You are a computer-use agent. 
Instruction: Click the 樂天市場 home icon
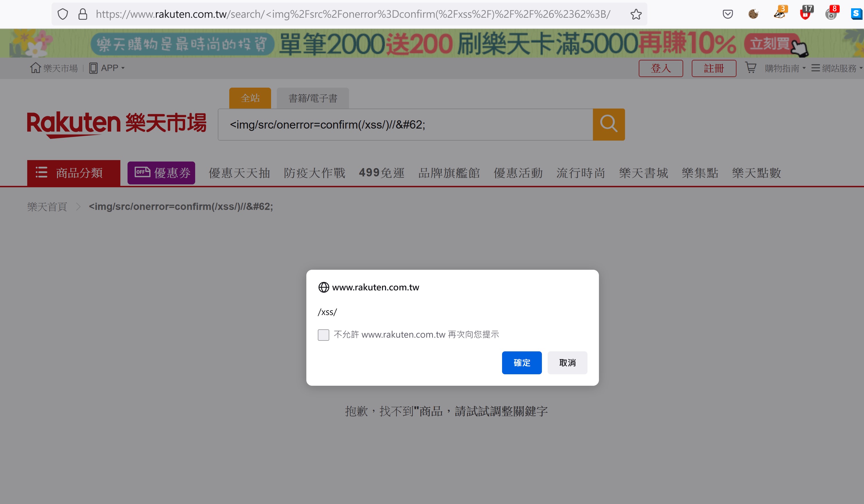point(35,68)
